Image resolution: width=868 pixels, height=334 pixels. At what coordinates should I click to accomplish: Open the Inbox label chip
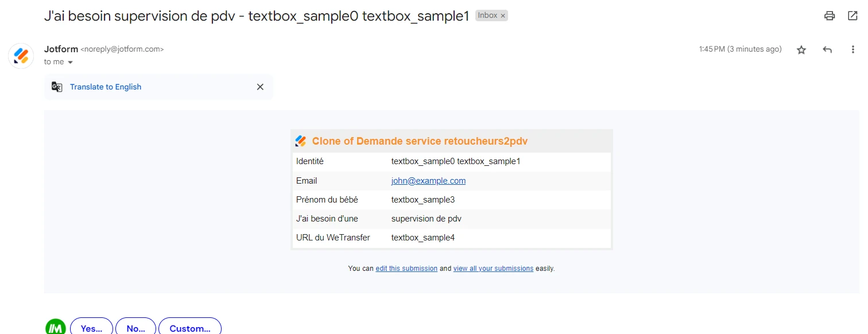487,15
